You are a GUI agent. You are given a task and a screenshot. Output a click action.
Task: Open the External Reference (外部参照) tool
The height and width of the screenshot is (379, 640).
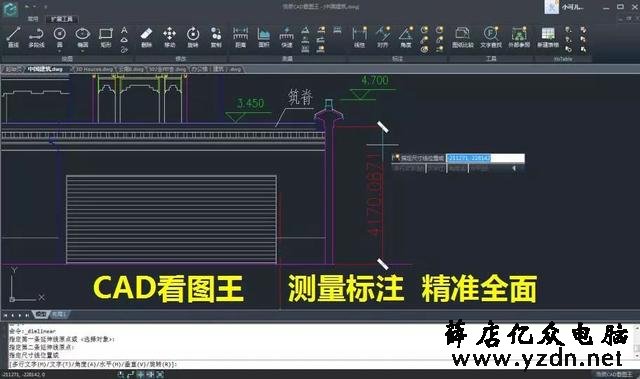pos(519,37)
